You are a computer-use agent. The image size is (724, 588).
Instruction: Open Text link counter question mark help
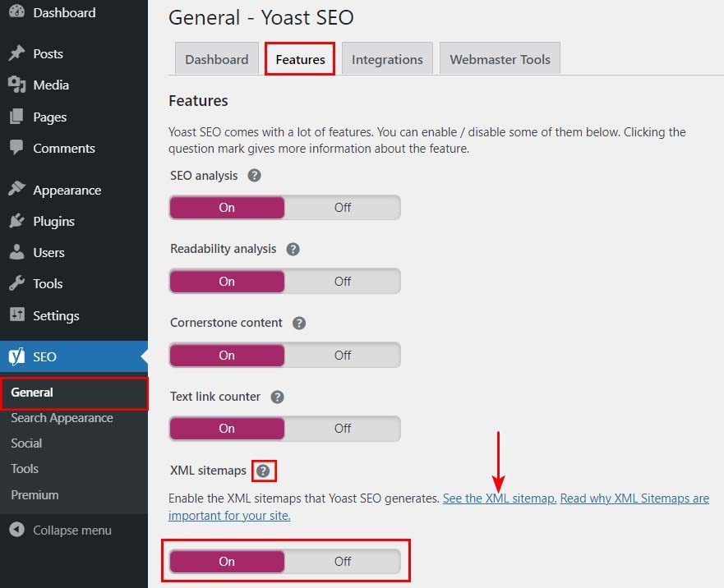coord(277,397)
